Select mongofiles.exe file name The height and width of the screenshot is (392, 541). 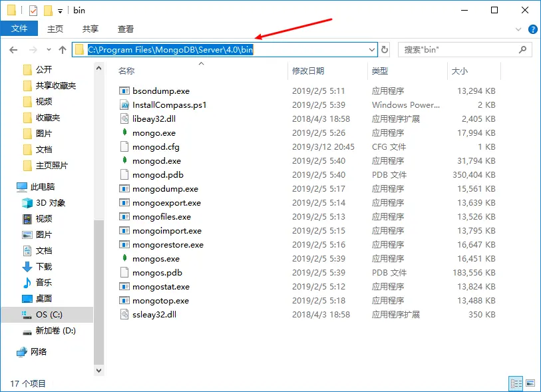162,217
